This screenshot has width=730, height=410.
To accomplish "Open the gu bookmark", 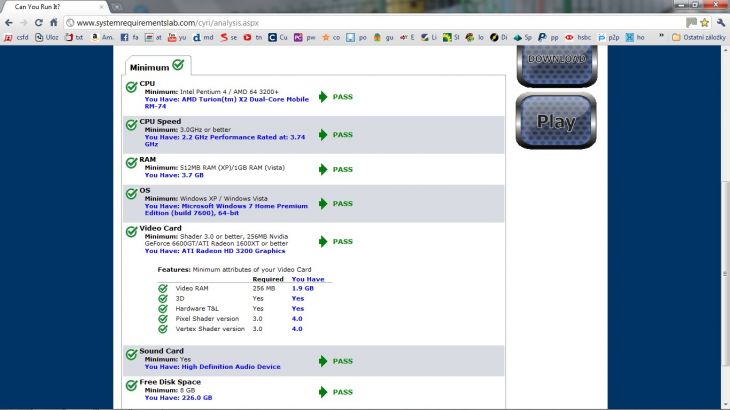I will coord(384,38).
